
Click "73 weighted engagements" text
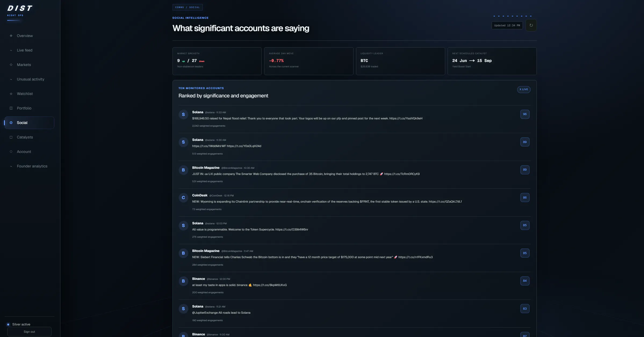click(x=207, y=209)
